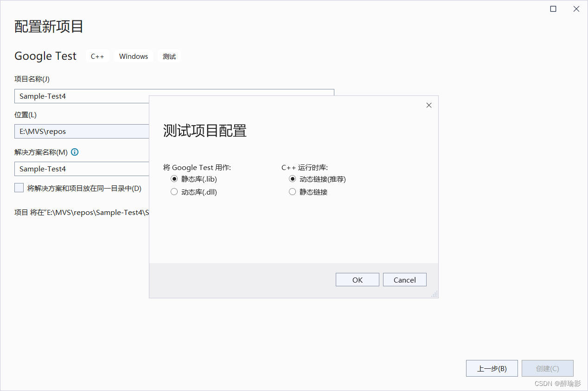588x391 pixels.
Task: Click the 配置新项目 heading
Action: point(49,26)
